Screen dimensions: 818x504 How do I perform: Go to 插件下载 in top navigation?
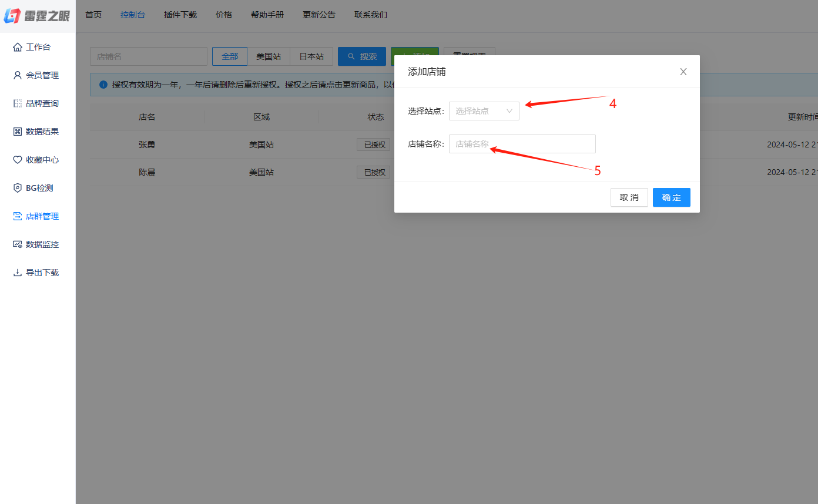(x=180, y=15)
